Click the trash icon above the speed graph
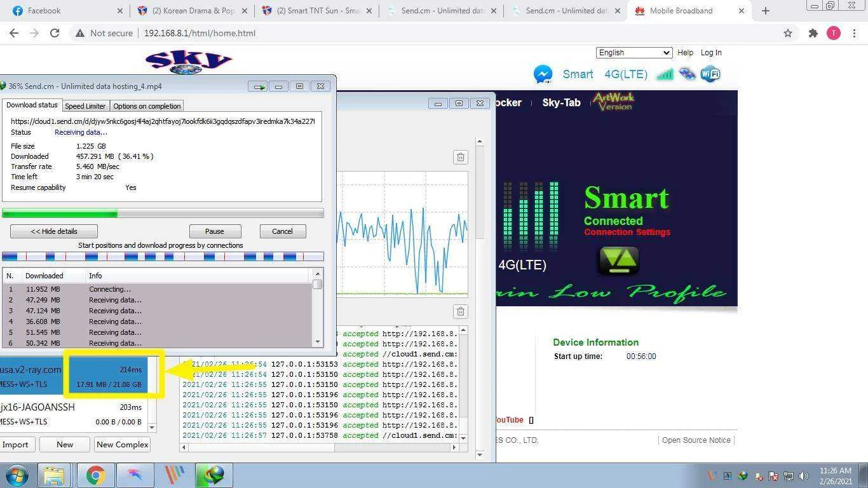 click(461, 157)
